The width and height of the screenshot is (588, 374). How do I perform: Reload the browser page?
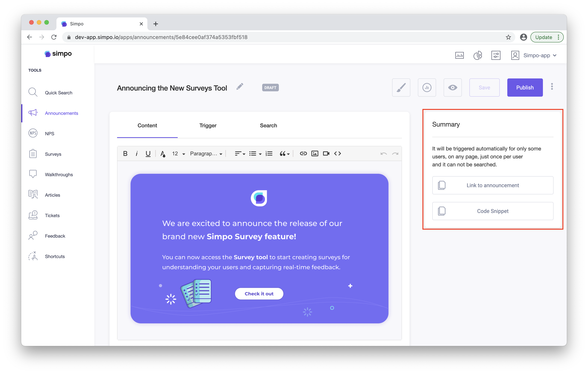coord(54,37)
